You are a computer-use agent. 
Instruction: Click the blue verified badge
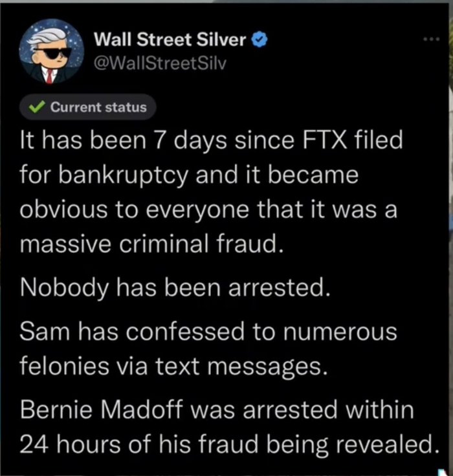(260, 39)
